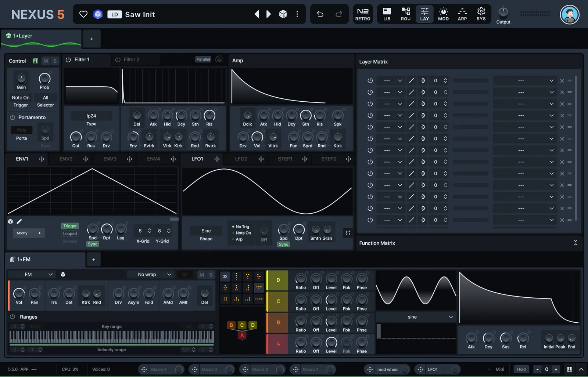Open the N2 RETRO view

(363, 14)
